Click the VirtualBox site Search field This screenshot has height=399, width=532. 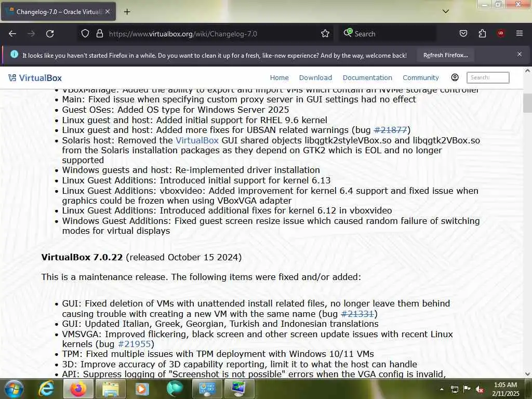click(487, 77)
